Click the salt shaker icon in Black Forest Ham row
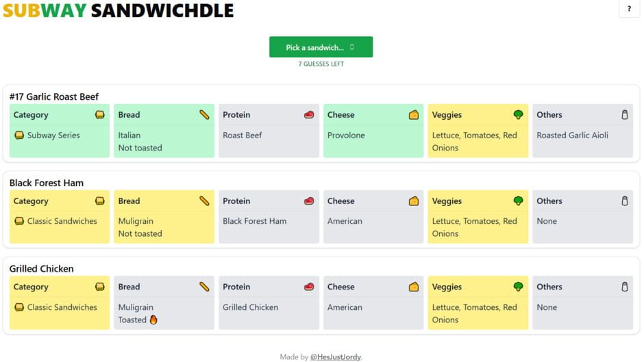 click(624, 201)
